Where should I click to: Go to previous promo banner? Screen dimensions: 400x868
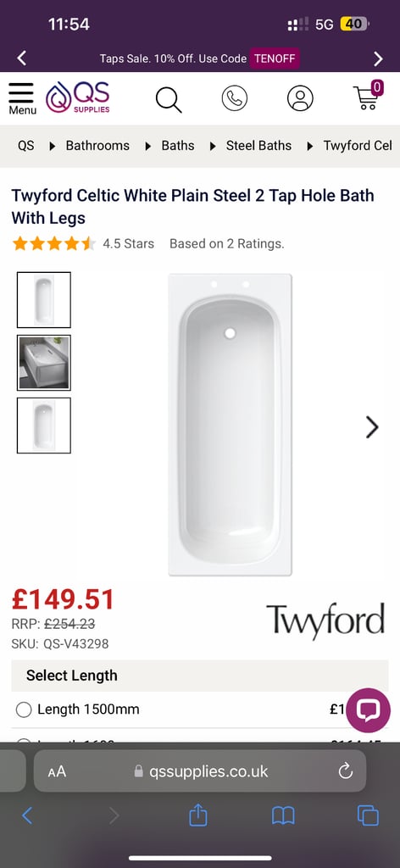(21, 58)
